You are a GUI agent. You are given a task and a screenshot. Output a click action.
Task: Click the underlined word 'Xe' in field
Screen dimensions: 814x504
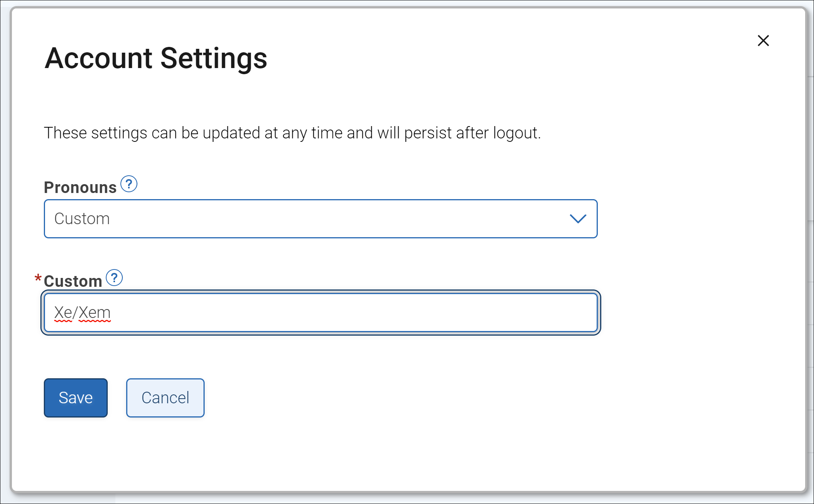point(63,313)
